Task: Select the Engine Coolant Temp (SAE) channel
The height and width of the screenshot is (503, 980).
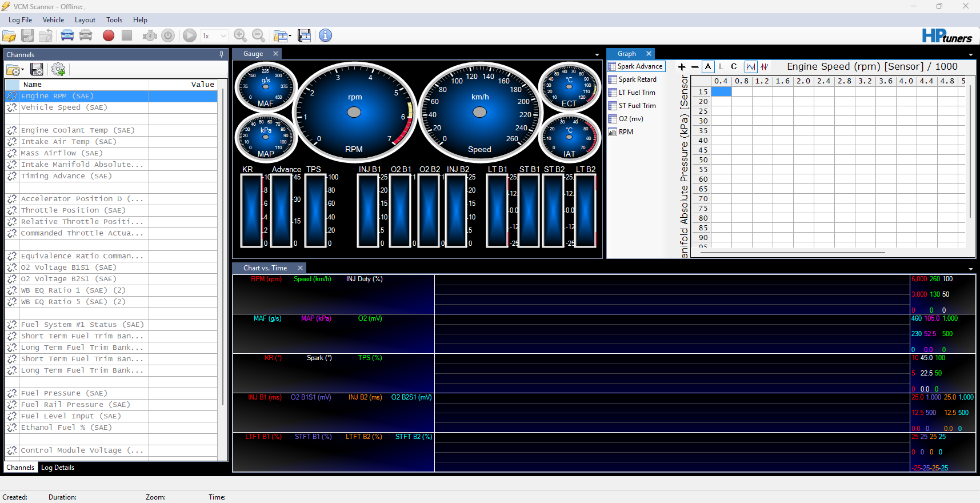Action: [x=111, y=130]
